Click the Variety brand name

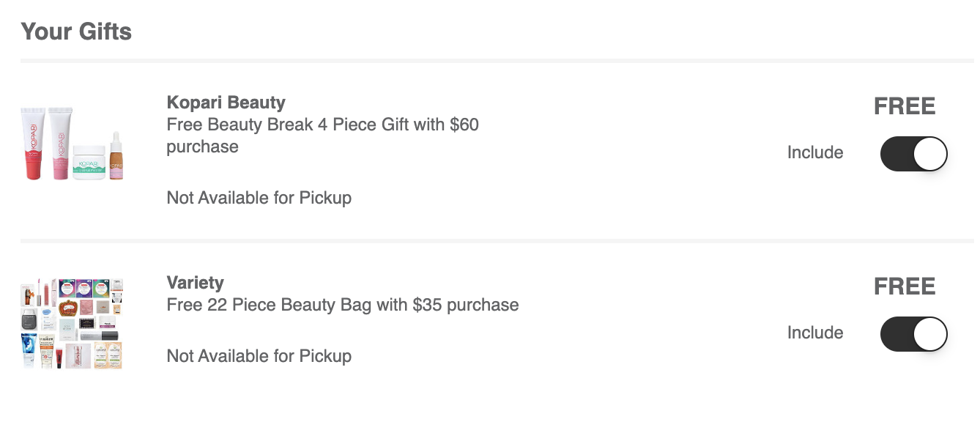point(195,283)
